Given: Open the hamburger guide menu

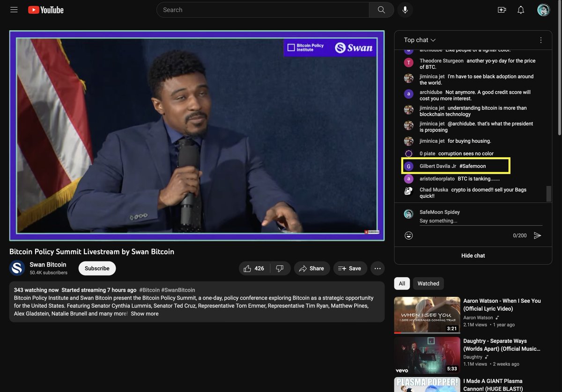Looking at the screenshot, I should (14, 10).
